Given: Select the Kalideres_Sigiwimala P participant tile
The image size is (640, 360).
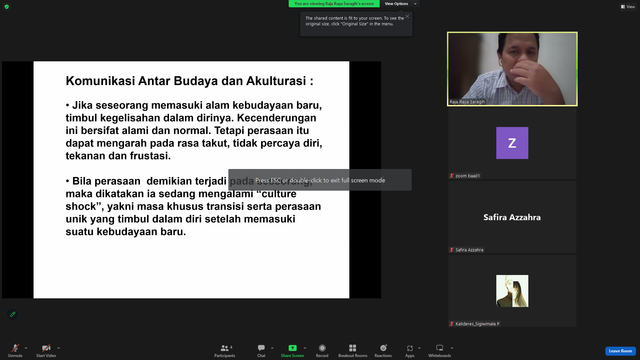Looking at the screenshot, I should coord(512,291).
